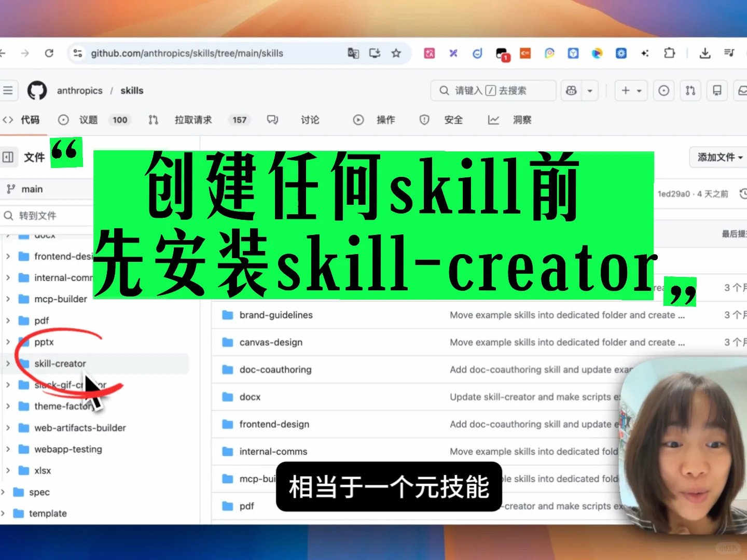Open the 拉取请求 tab

[199, 120]
